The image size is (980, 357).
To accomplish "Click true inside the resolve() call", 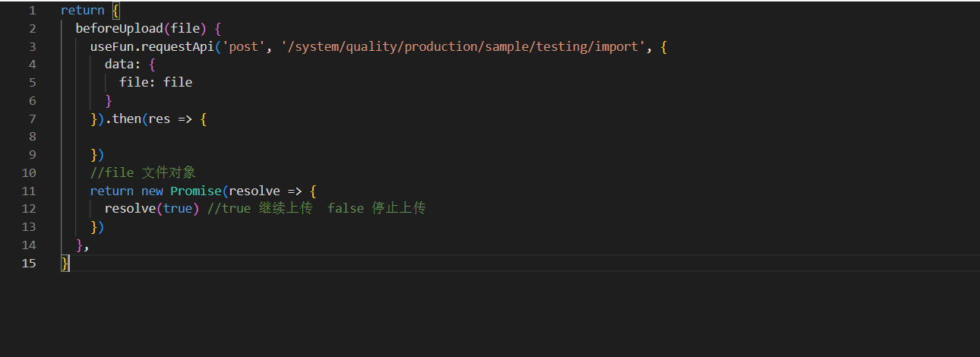I will tap(178, 208).
